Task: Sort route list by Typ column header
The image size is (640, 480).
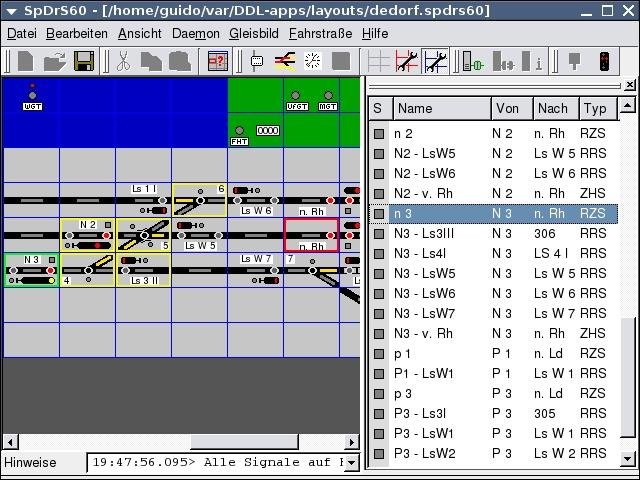Action: [598, 109]
